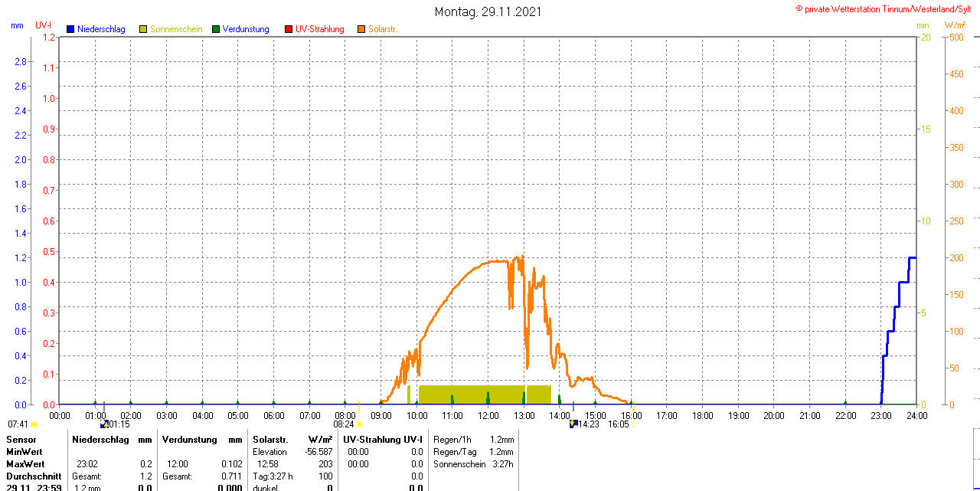
Task: Click the yellow sunshine duration bar in chart
Action: [471, 394]
